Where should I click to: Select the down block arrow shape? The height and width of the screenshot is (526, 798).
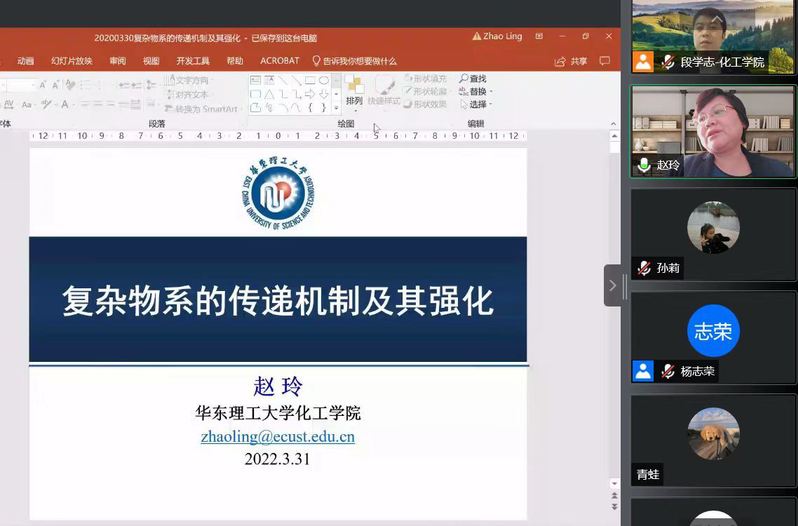(x=324, y=94)
